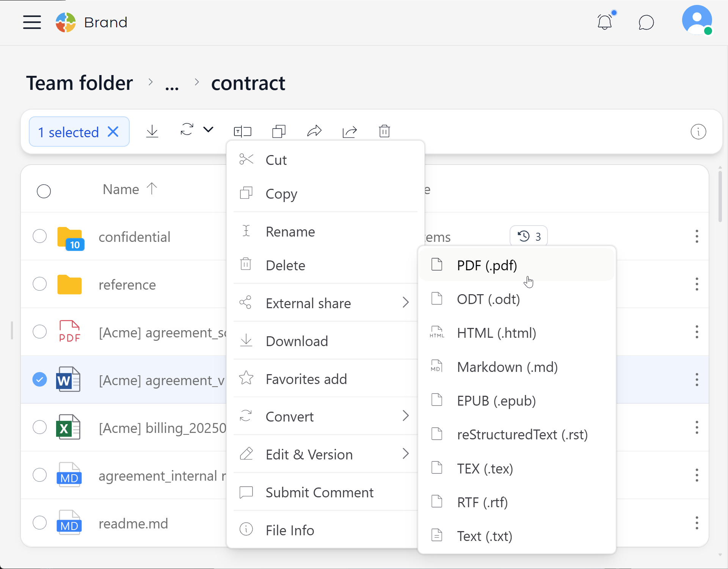Convert to Text (.txt)

tap(516, 536)
